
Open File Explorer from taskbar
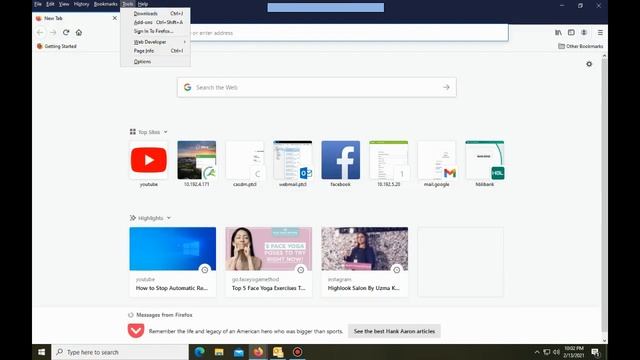(x=219, y=352)
